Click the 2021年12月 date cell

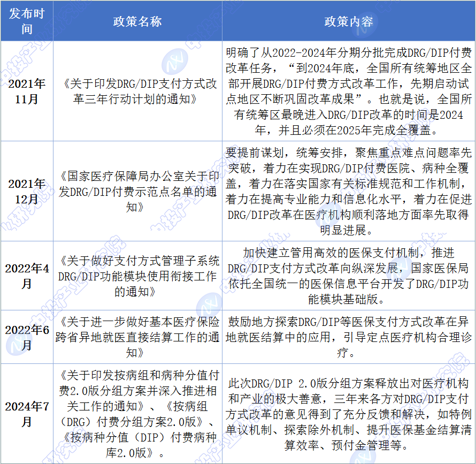27,191
